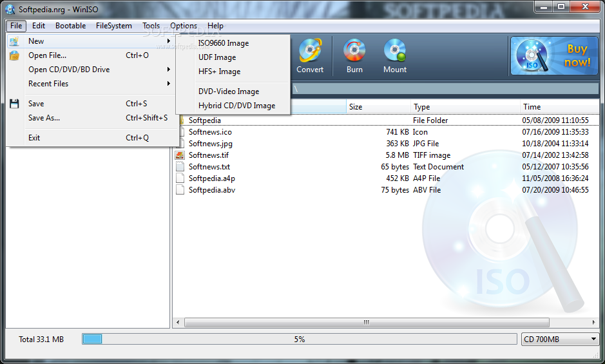Click the Total 33.1 MB status text
605x364 pixels.
41,340
